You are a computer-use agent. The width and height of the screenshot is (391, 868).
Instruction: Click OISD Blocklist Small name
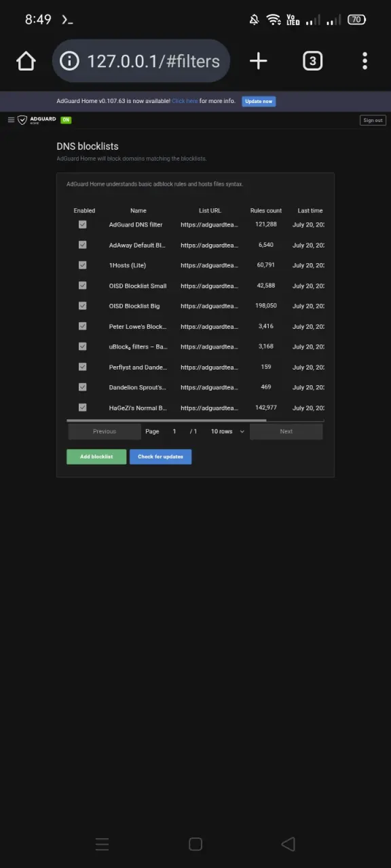[138, 285]
